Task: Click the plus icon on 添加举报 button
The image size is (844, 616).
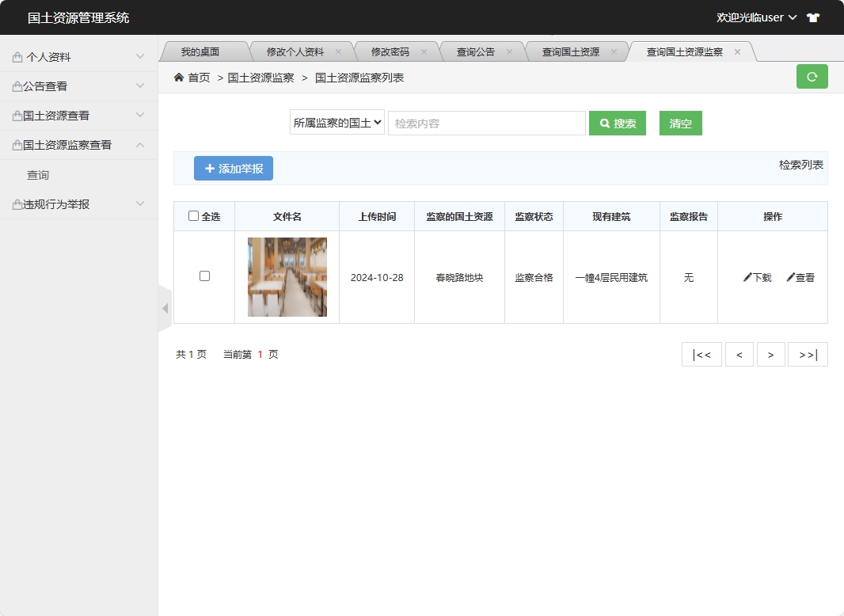Action: [209, 168]
